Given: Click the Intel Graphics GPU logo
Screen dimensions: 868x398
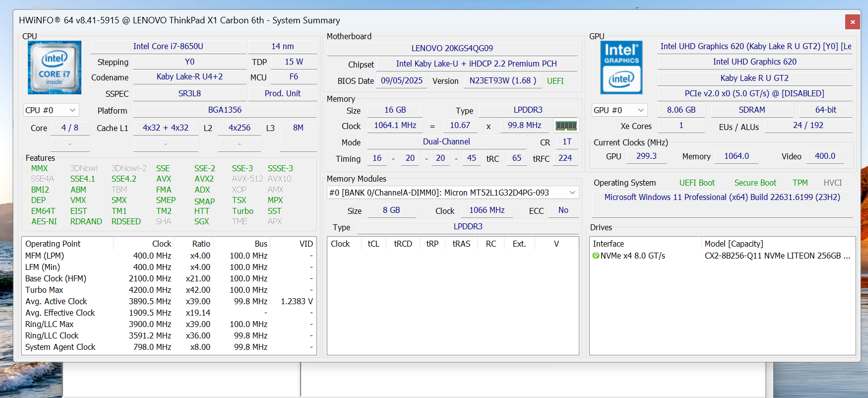Looking at the screenshot, I should coord(621,67).
